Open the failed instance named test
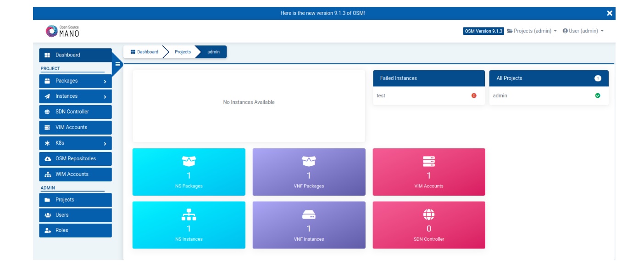Viewport: 644px width, 265px height. [x=381, y=96]
